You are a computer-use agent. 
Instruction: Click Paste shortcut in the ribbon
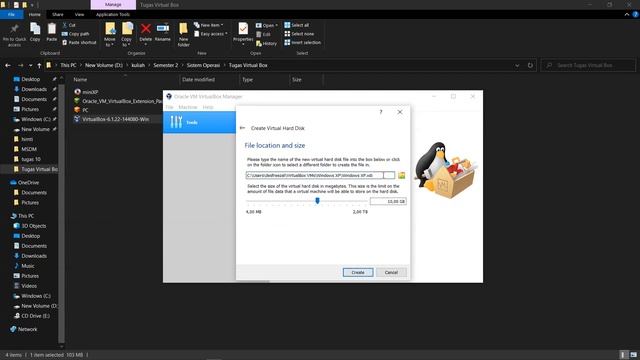tap(79, 42)
